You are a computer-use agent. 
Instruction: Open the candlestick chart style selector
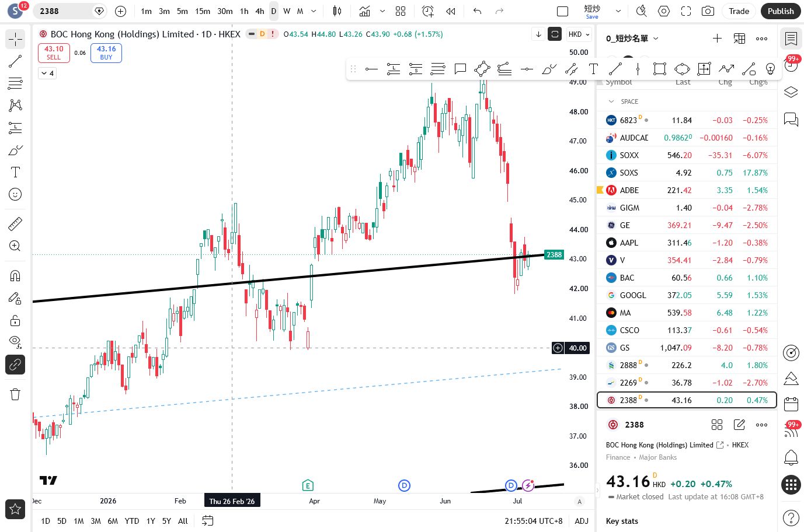(x=337, y=11)
